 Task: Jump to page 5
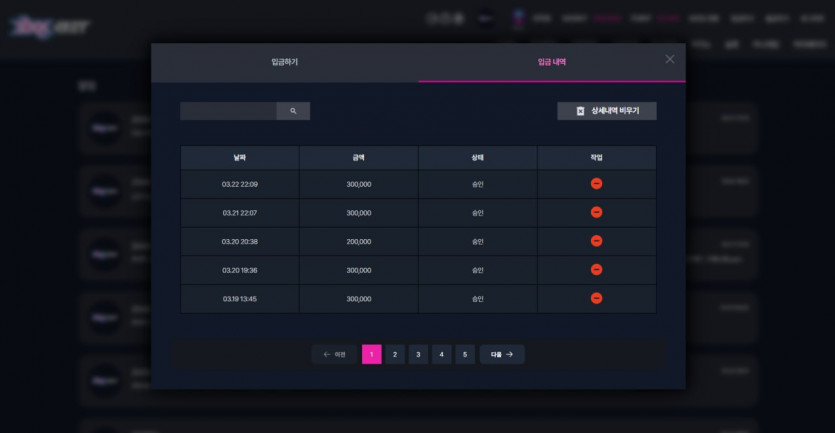[x=465, y=354]
